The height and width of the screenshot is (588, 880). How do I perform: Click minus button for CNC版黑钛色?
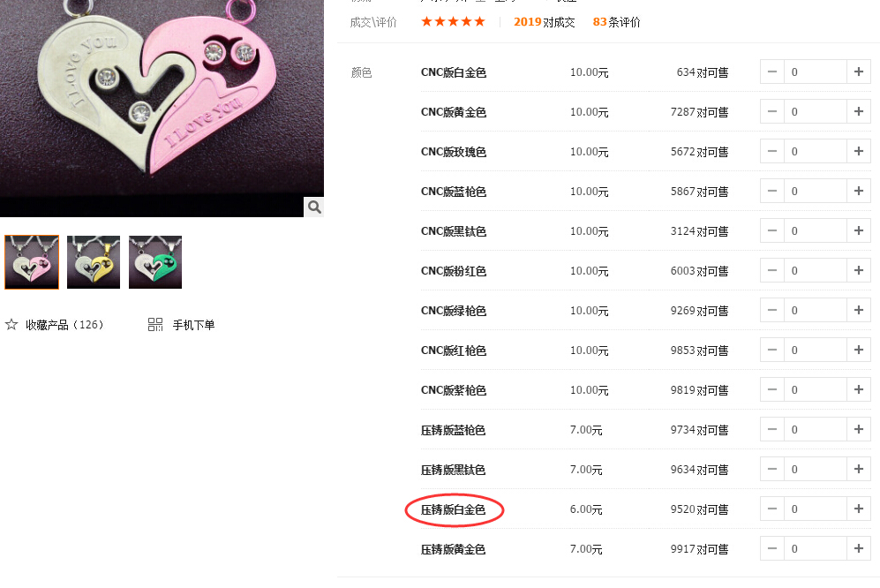click(x=772, y=230)
